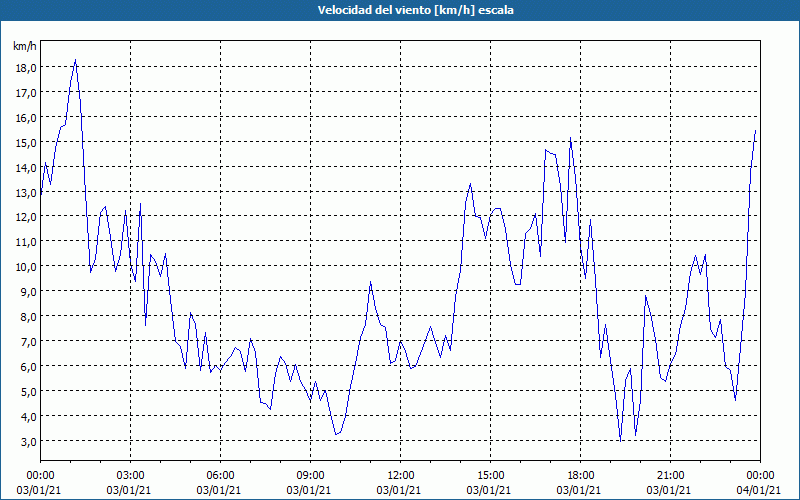The height and width of the screenshot is (500, 800).
Task: Click the '16,0' y-axis value
Action: (26, 118)
